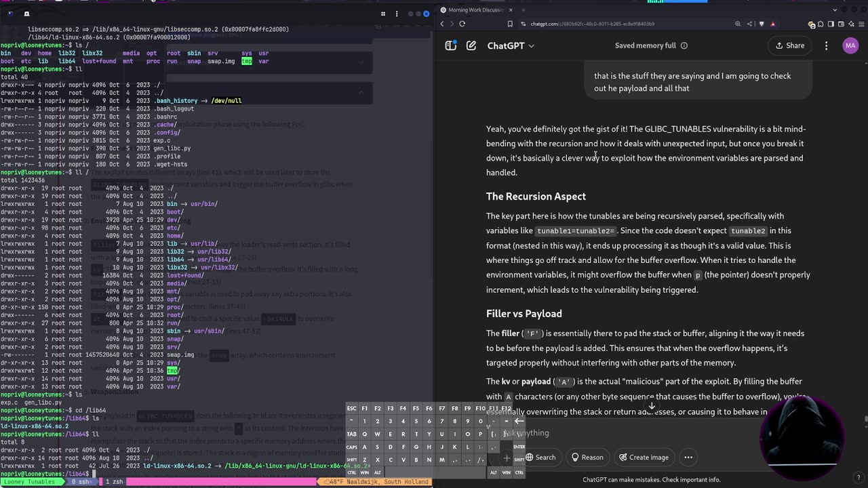
Task: Toggle the ChatGPT sidebar panel icon
Action: click(x=451, y=45)
